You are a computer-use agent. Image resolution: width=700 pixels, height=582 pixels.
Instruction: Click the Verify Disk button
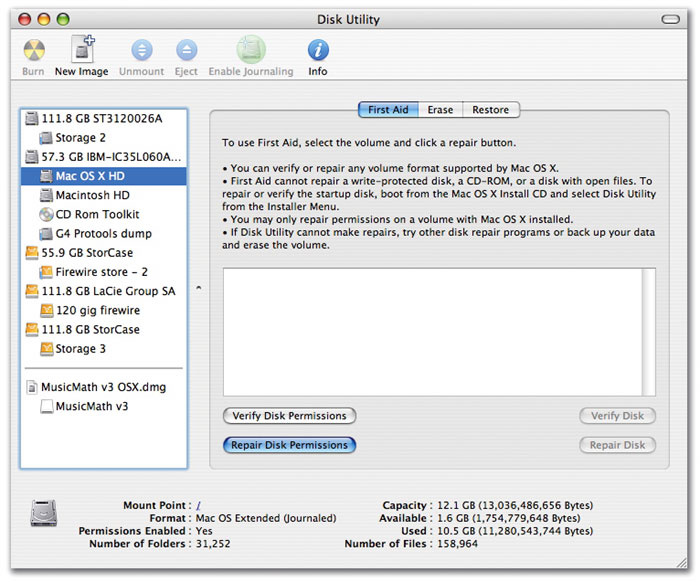(617, 416)
